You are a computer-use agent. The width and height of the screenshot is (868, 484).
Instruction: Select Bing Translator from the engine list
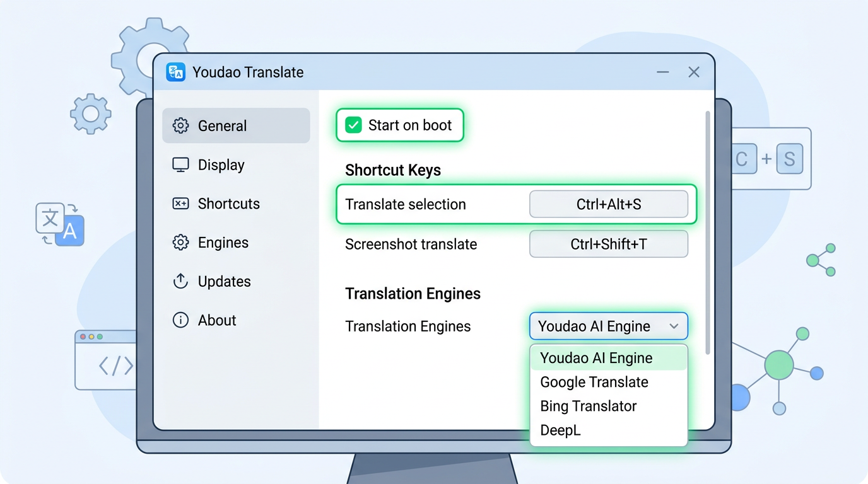tap(609, 406)
